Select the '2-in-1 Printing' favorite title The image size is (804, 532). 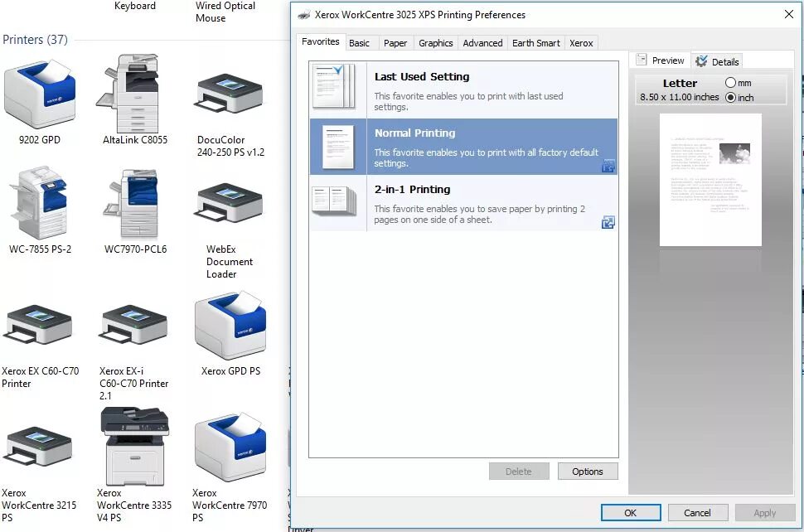(x=412, y=189)
